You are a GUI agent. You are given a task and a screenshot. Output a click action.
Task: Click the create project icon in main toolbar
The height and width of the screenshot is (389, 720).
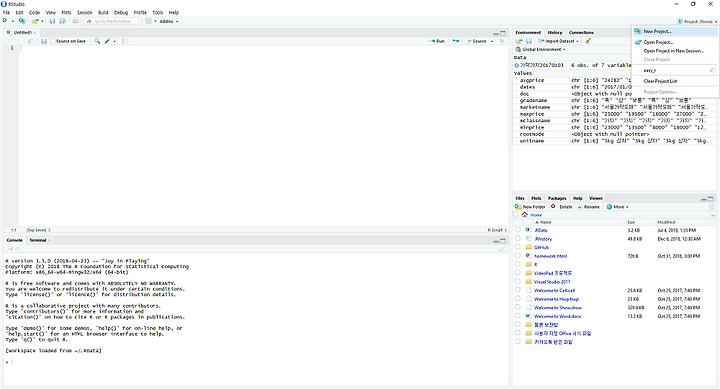pos(22,21)
